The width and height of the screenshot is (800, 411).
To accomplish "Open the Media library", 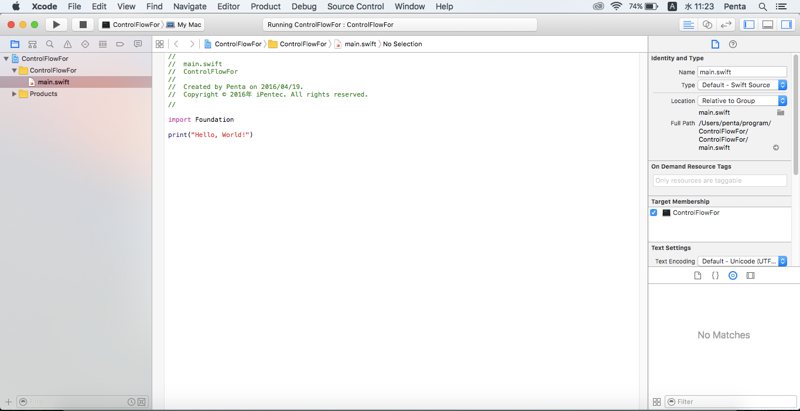I will click(x=750, y=275).
